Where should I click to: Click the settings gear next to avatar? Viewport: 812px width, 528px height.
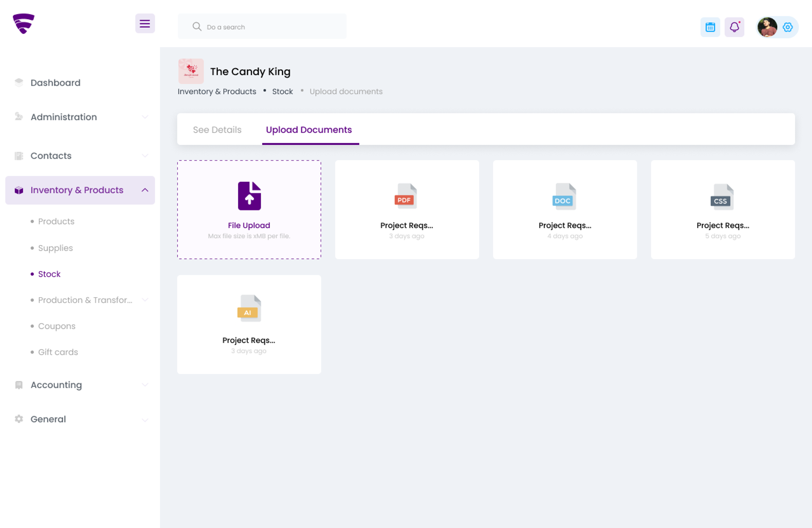tap(787, 27)
